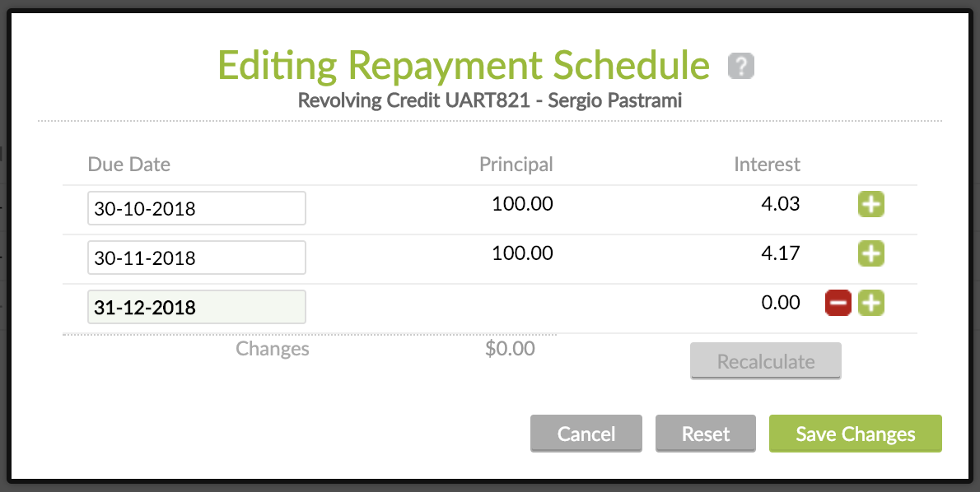Remove the 31-12-2018 row using the minus icon

tap(838, 303)
